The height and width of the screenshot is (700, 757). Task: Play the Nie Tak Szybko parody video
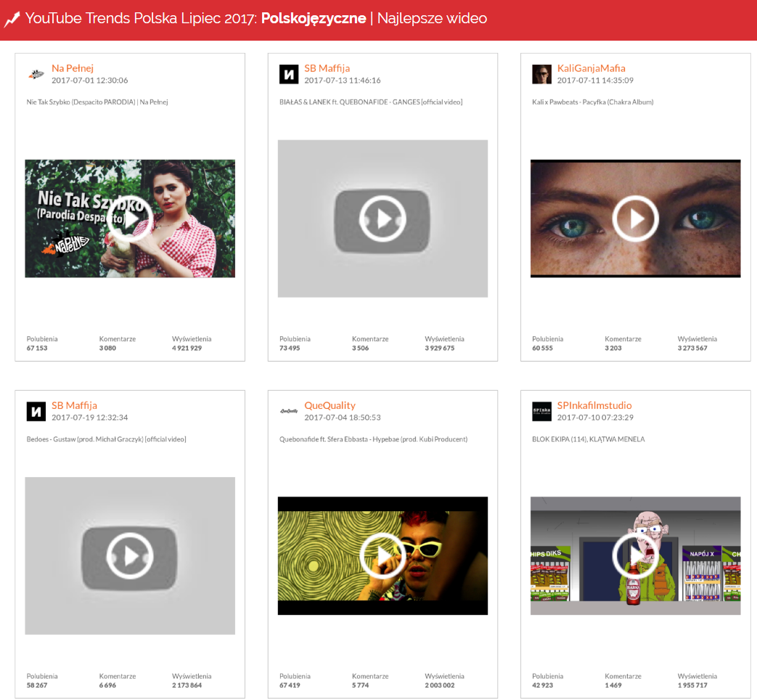(130, 219)
